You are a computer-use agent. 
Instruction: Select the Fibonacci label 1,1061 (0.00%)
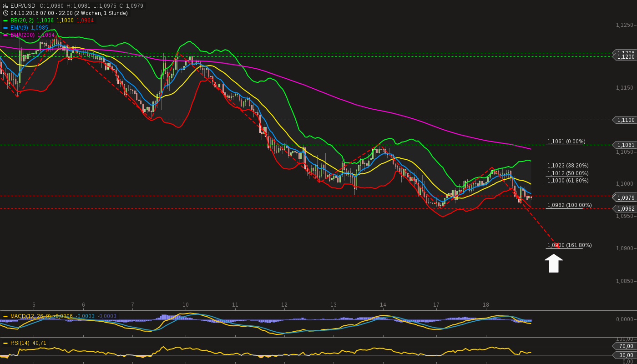(566, 142)
